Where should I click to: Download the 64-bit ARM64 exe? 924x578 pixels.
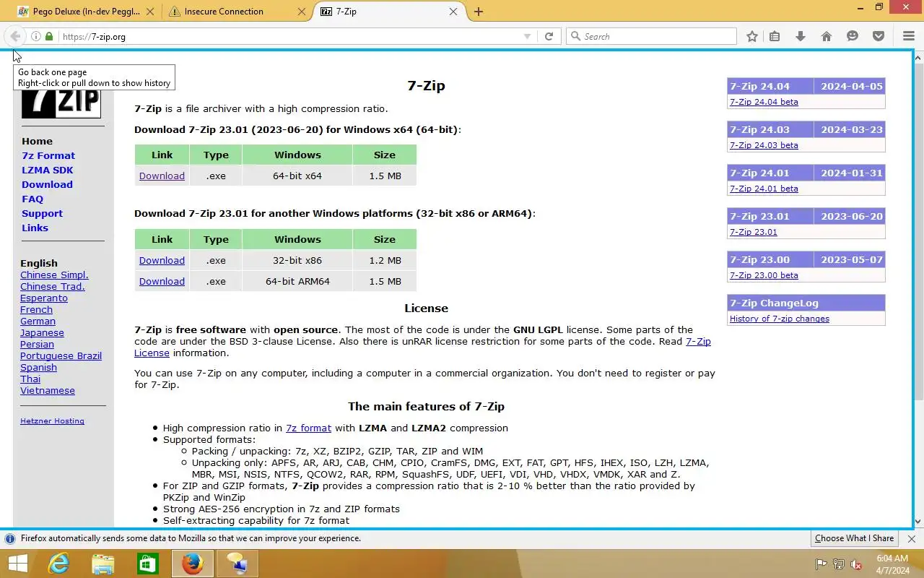point(162,281)
